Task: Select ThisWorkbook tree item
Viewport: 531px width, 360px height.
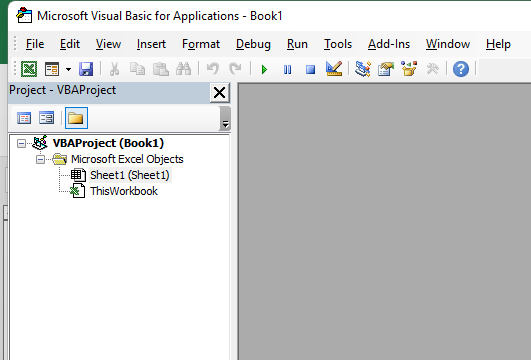Action: pos(124,191)
